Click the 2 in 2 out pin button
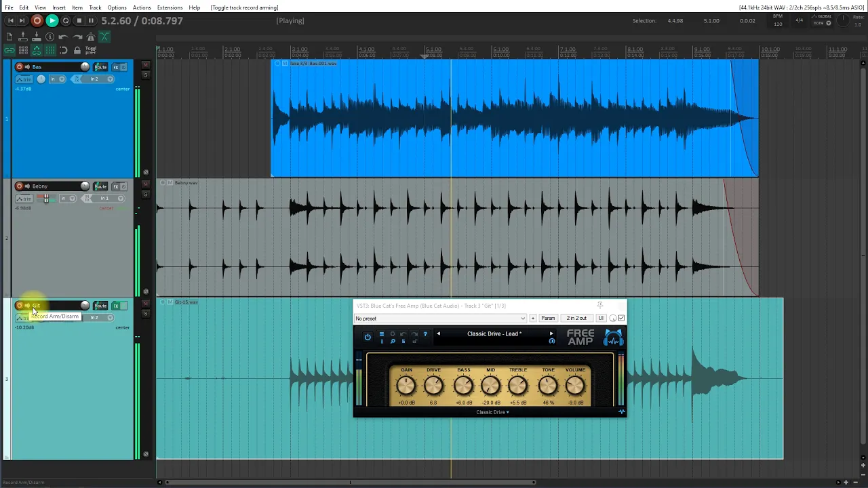Screen dimensions: 868x488 coord(576,319)
